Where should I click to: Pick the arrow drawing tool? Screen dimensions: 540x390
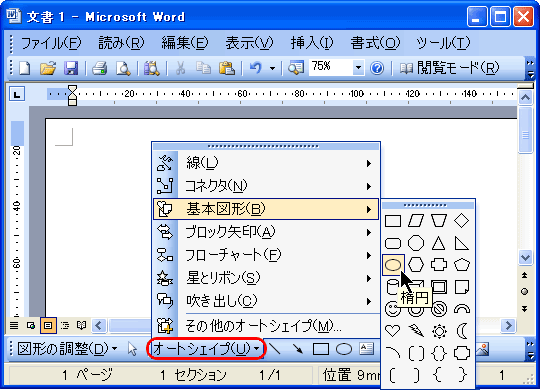click(298, 349)
